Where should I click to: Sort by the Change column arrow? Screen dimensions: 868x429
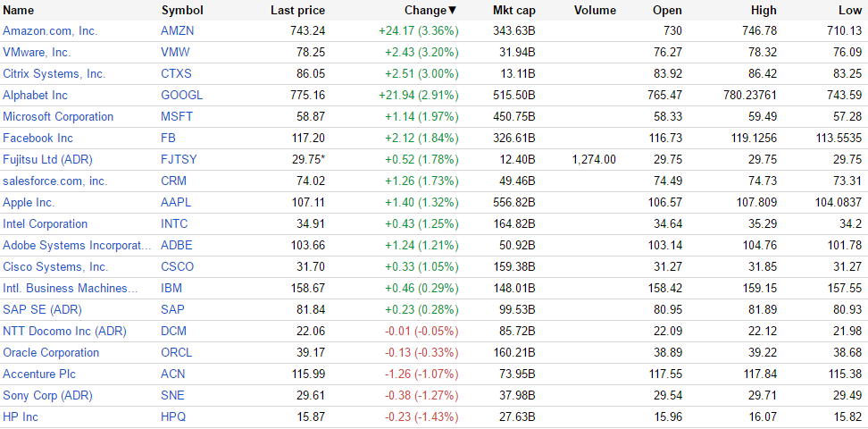tap(452, 11)
